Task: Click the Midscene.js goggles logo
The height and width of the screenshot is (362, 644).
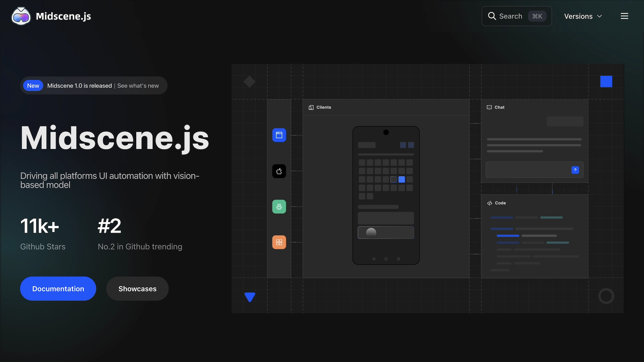Action: coord(21,16)
